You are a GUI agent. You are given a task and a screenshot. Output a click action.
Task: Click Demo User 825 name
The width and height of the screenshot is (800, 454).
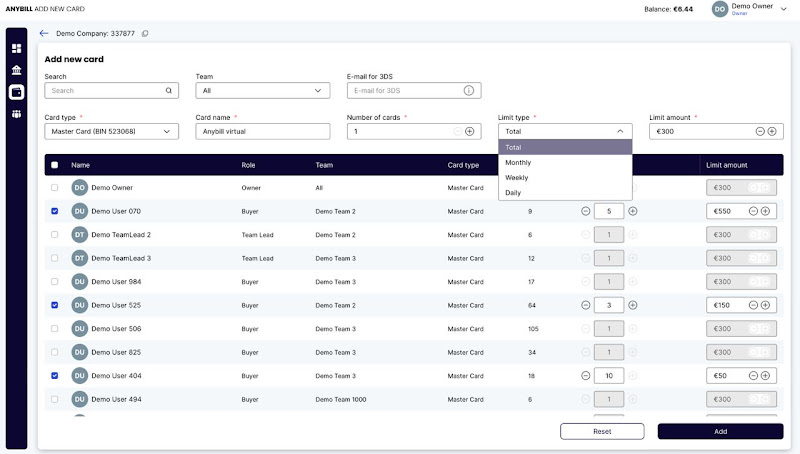[x=116, y=352]
